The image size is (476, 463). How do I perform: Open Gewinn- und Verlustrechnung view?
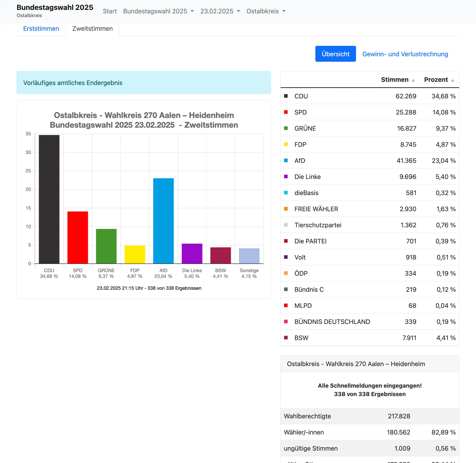click(x=405, y=54)
